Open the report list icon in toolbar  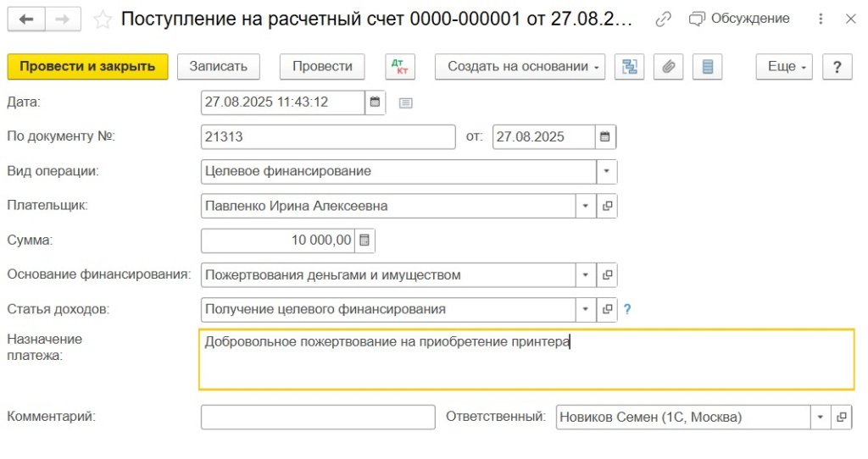tap(708, 67)
